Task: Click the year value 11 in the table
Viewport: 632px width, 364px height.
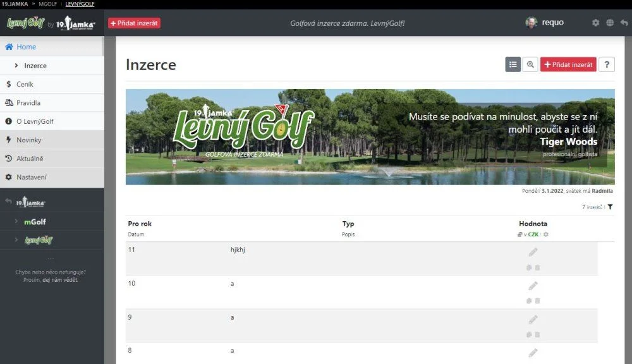Action: click(x=131, y=250)
